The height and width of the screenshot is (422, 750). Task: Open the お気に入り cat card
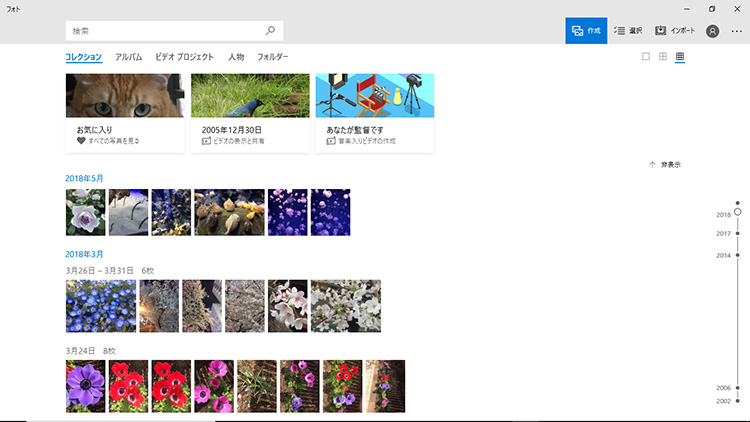point(125,112)
